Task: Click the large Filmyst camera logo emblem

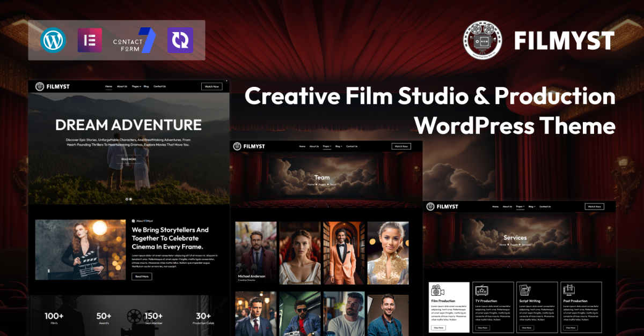Action: point(482,39)
